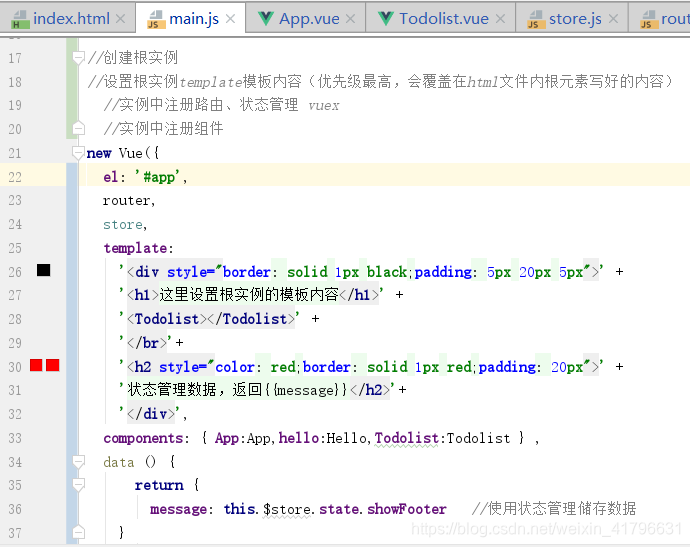Screen dimensions: 690x547
Task: Switch to the Todolist.vue tab
Action: (x=440, y=18)
